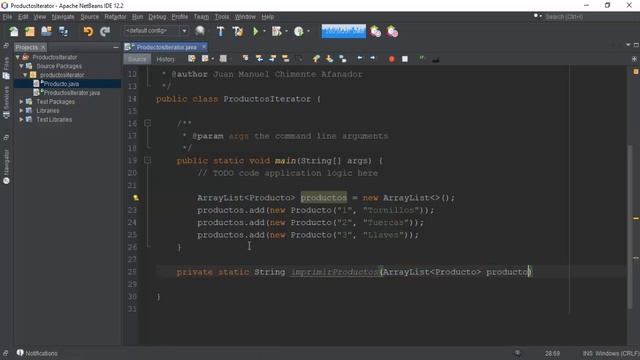
Task: Click the last icon in main toolbar
Action: [393, 31]
